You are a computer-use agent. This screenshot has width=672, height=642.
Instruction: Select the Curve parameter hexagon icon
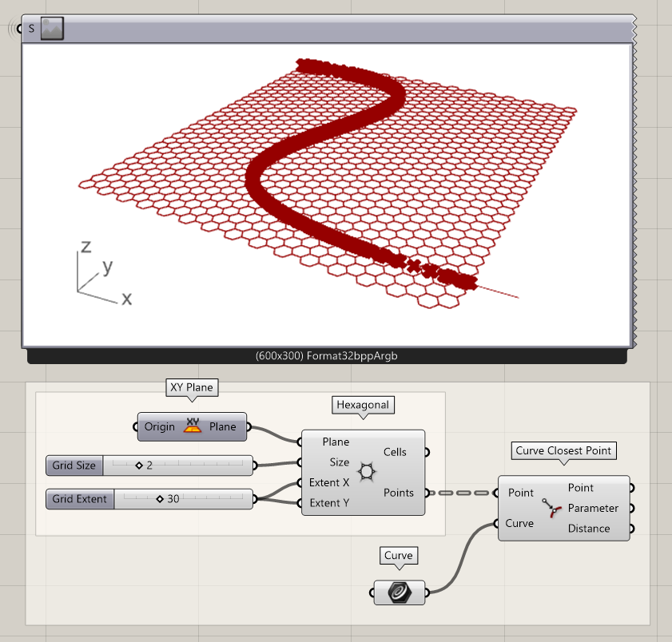click(400, 592)
